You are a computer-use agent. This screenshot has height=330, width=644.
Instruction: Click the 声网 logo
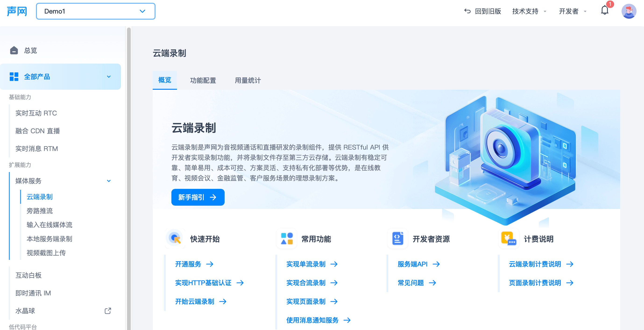pyautogui.click(x=17, y=11)
